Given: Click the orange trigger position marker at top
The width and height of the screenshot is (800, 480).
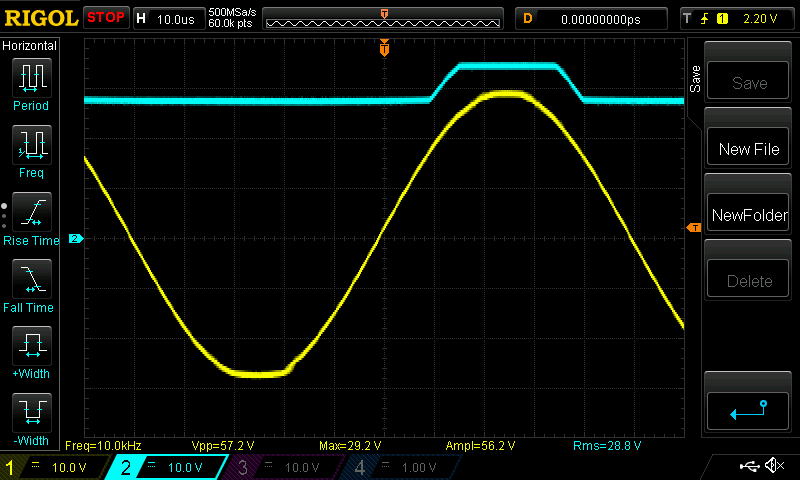Looking at the screenshot, I should tap(384, 48).
